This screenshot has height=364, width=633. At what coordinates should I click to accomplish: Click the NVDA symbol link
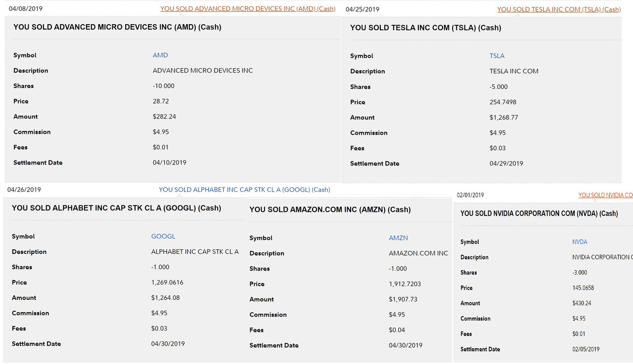(580, 242)
